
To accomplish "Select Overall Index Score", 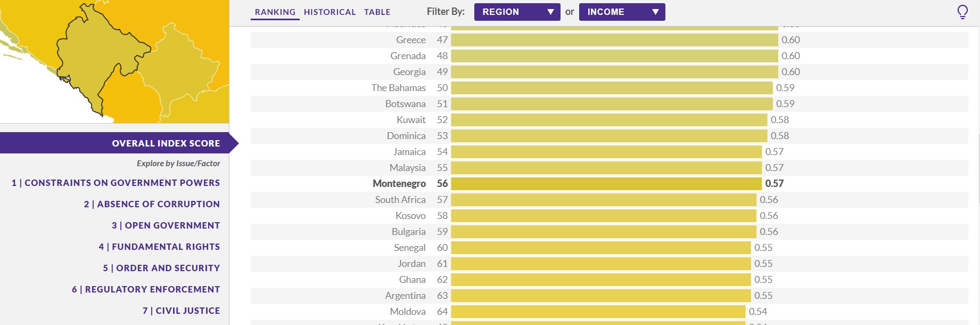I will click(x=166, y=143).
